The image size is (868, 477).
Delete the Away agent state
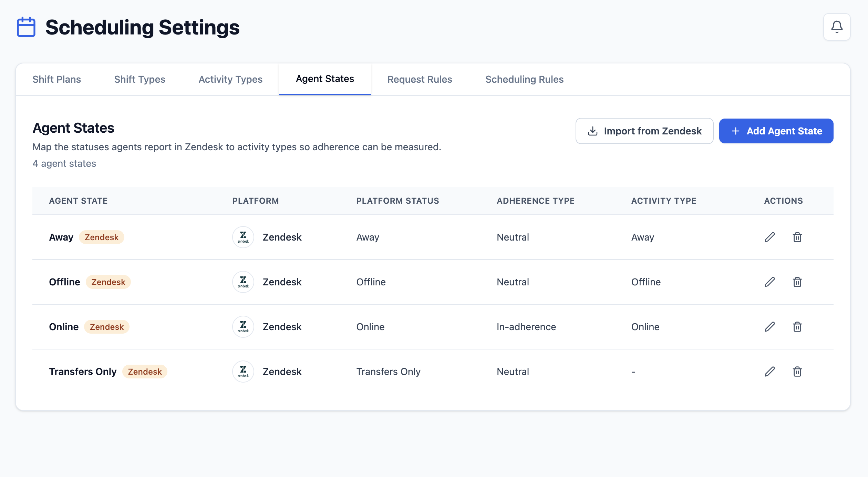coord(797,237)
